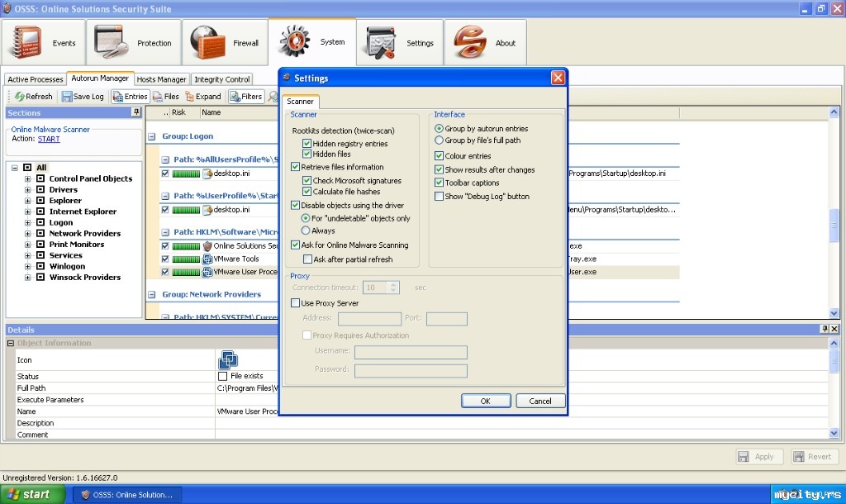Click Cancel in Settings dialog
This screenshot has width=846, height=504.
click(x=540, y=401)
